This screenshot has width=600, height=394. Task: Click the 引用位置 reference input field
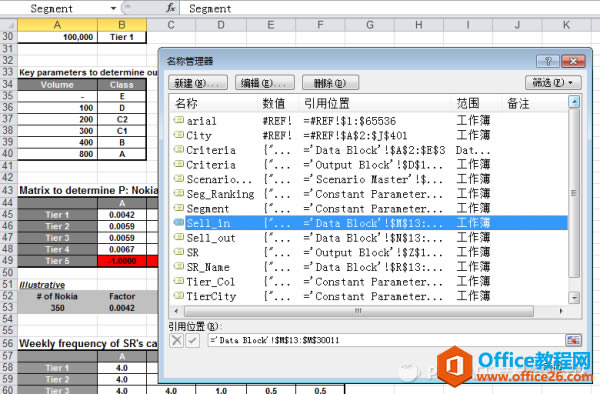click(x=386, y=340)
